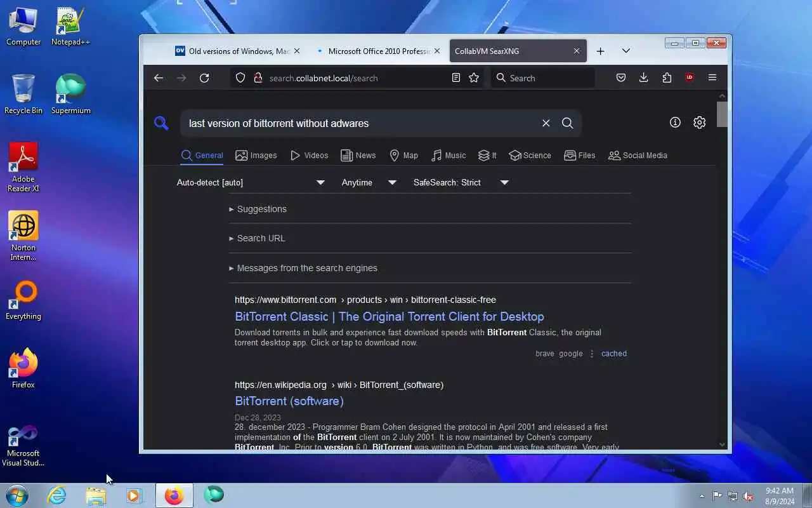Open BitTorrent (software) Wikipedia result
The width and height of the screenshot is (812, 508).
[x=289, y=401]
